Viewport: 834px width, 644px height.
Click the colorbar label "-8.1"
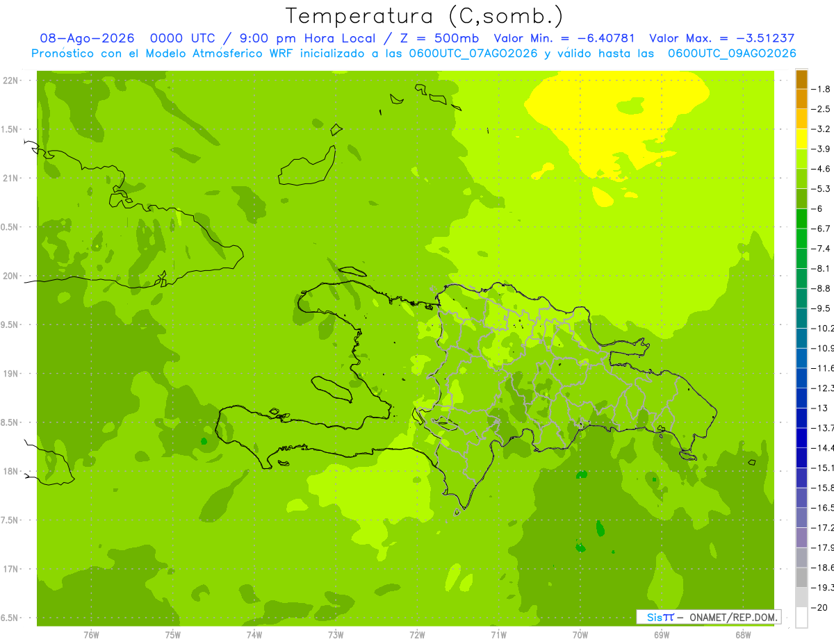[x=822, y=268]
